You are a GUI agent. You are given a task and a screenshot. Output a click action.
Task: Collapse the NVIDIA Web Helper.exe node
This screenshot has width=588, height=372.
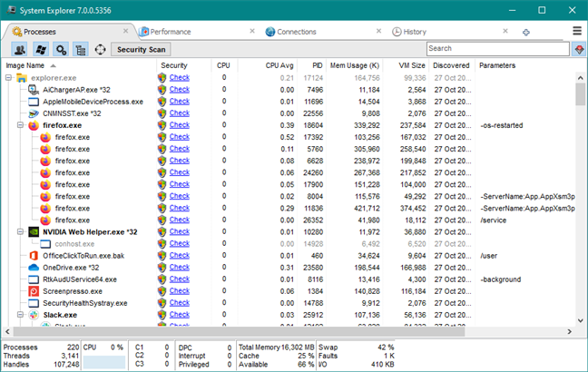point(20,231)
